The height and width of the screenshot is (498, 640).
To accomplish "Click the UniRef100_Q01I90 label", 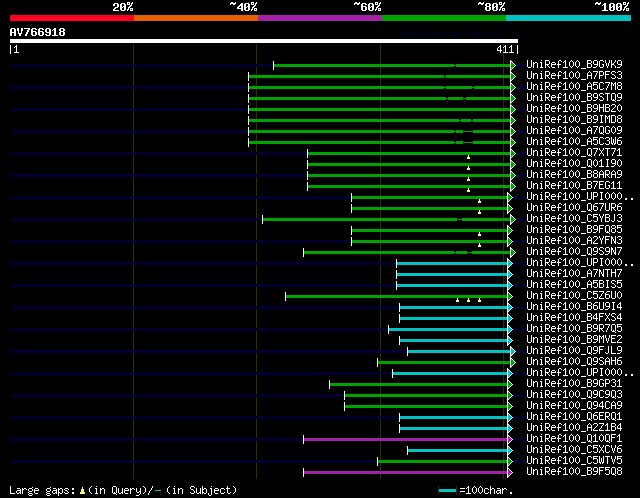I will [x=574, y=164].
